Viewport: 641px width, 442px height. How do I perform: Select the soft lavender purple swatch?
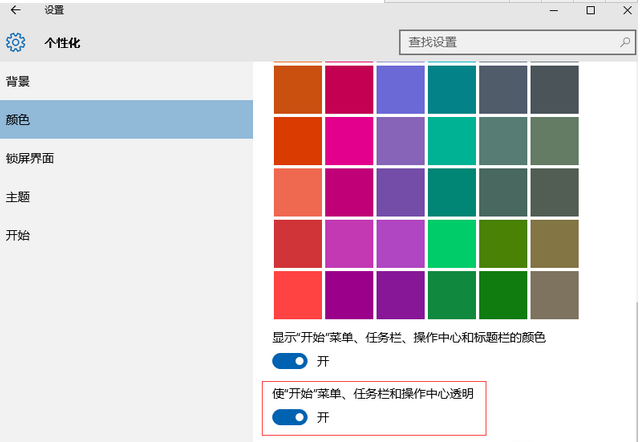tap(401, 141)
